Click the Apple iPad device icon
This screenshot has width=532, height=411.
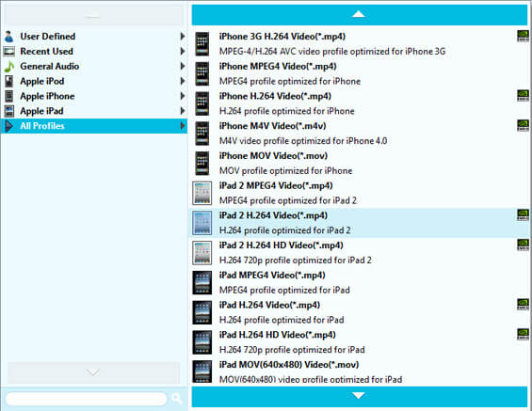click(x=8, y=111)
